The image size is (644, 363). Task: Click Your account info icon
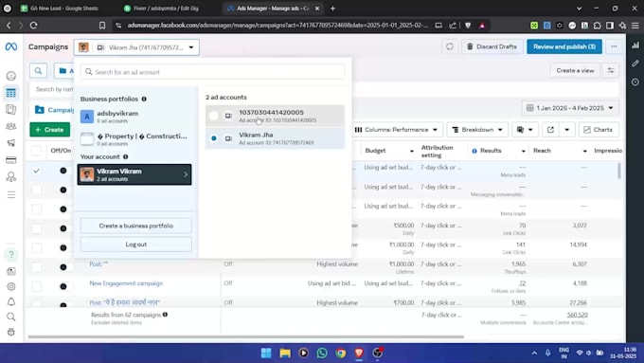126,156
